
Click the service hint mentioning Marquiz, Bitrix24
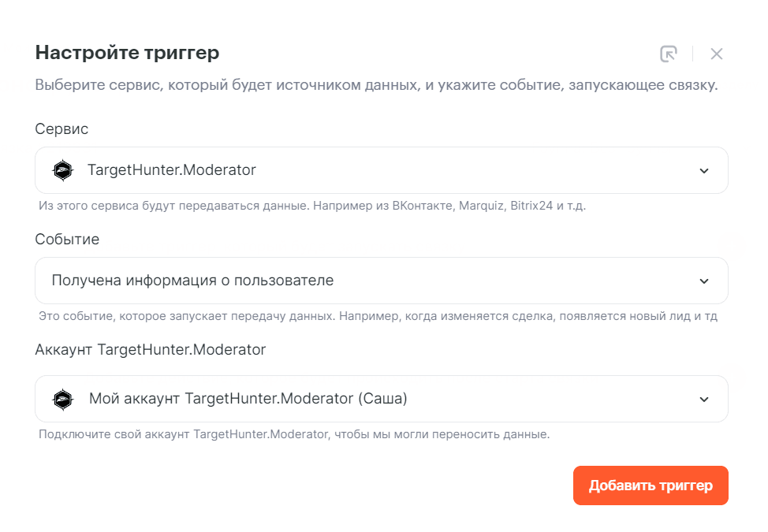tap(312, 206)
